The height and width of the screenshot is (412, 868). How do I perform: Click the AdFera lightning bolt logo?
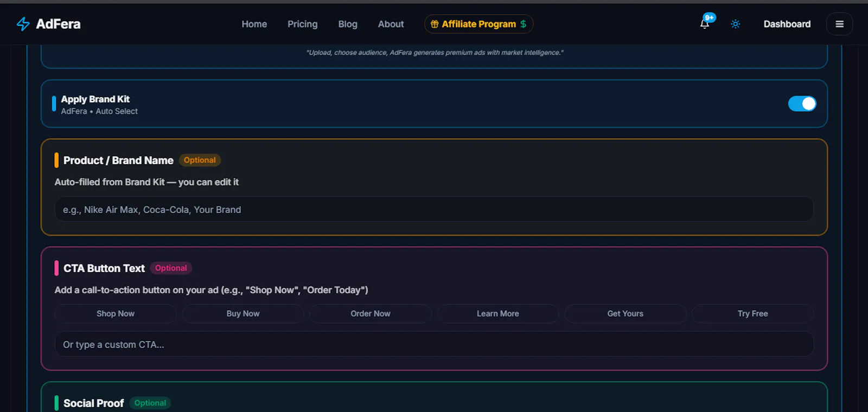click(x=23, y=24)
